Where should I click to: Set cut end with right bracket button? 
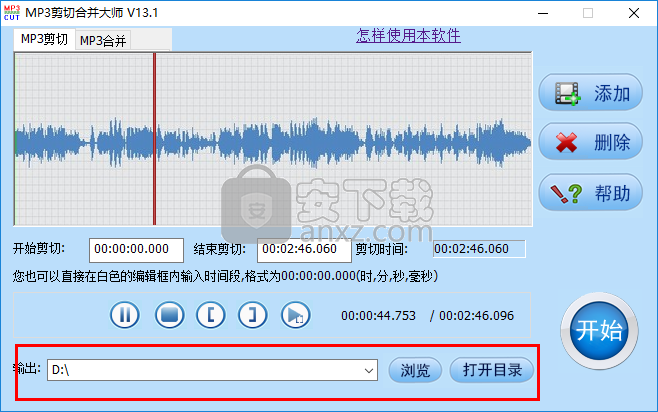pos(253,315)
